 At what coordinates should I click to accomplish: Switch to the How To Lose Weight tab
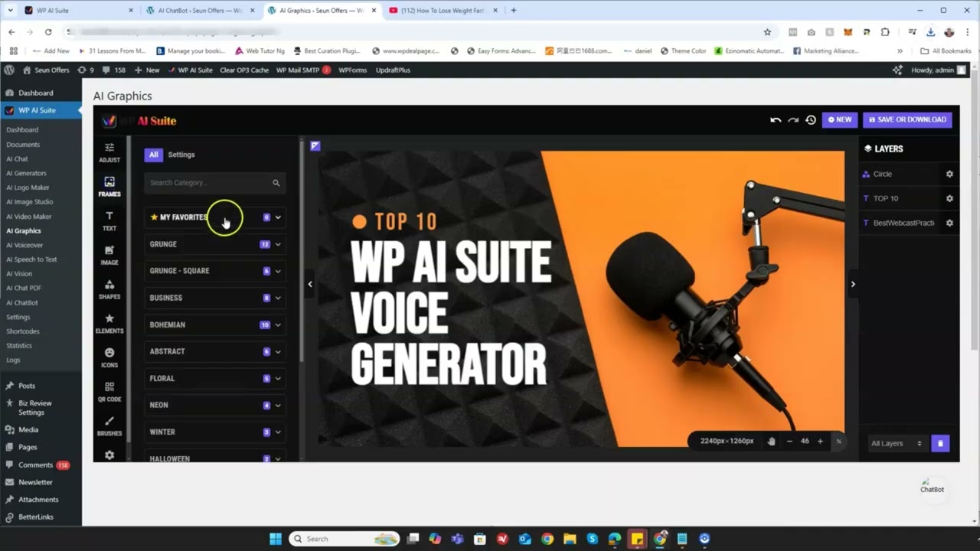[x=443, y=11]
